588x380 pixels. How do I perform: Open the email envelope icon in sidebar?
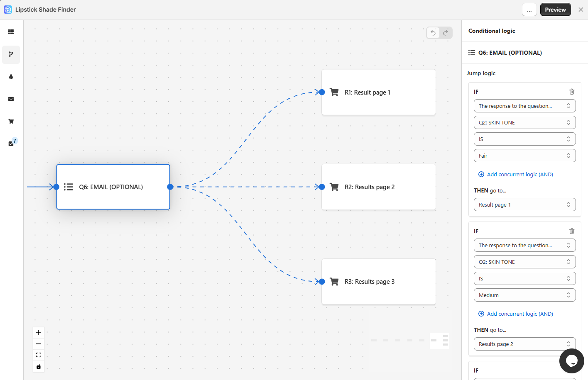coord(11,99)
